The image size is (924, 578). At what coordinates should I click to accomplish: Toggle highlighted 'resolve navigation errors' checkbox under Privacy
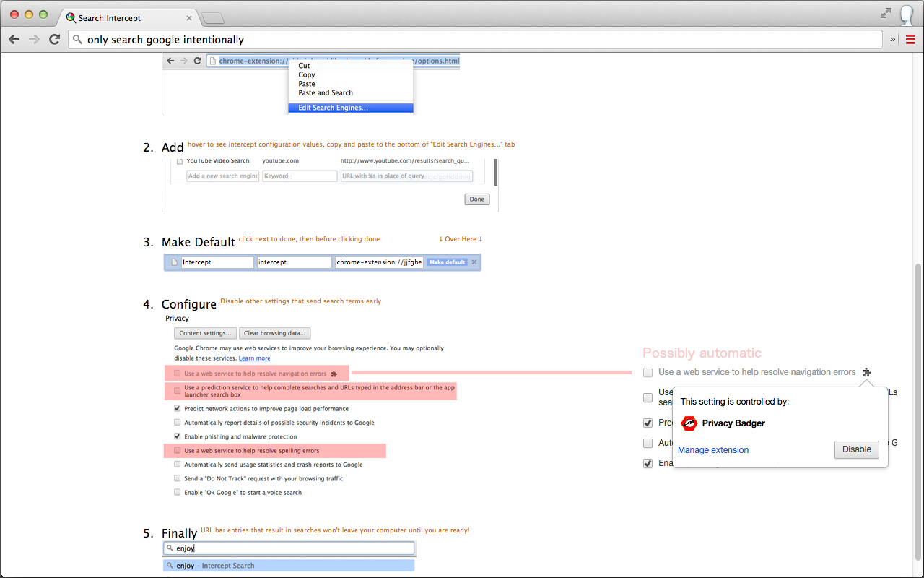(178, 374)
